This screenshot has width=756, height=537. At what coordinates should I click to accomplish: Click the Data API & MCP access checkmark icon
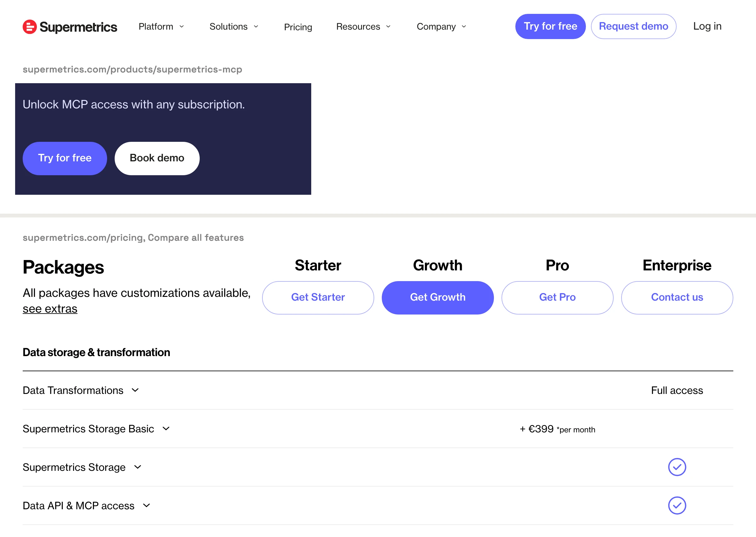(x=677, y=505)
